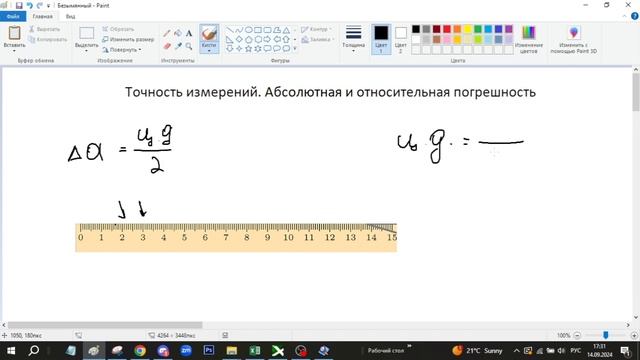Choose the five-point star shape
Screen dimensions: 640x360
pyautogui.click(x=249, y=49)
